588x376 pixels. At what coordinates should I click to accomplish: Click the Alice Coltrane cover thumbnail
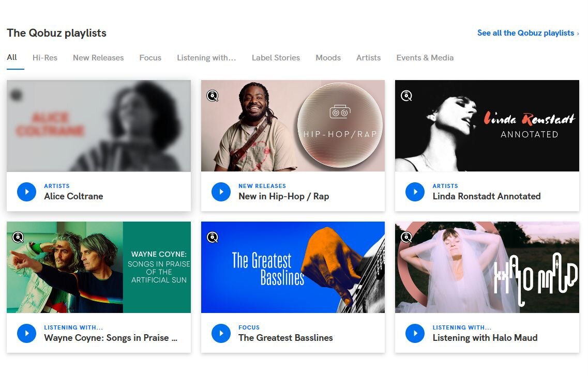[98, 126]
